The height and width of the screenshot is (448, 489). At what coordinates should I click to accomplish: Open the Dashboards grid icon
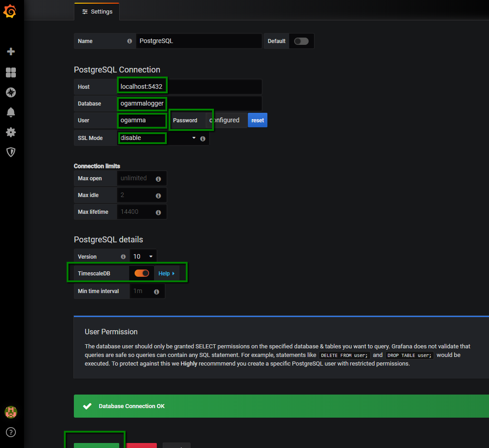point(11,72)
